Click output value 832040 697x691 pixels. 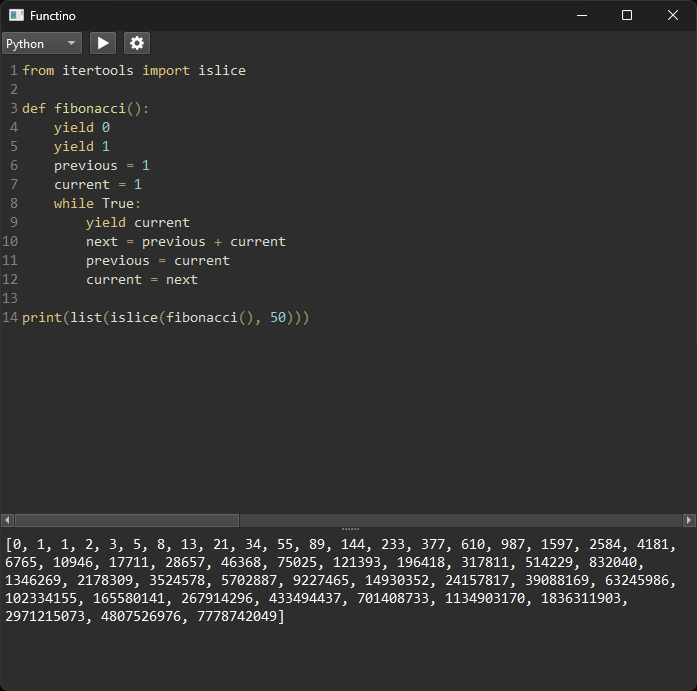[x=613, y=562]
